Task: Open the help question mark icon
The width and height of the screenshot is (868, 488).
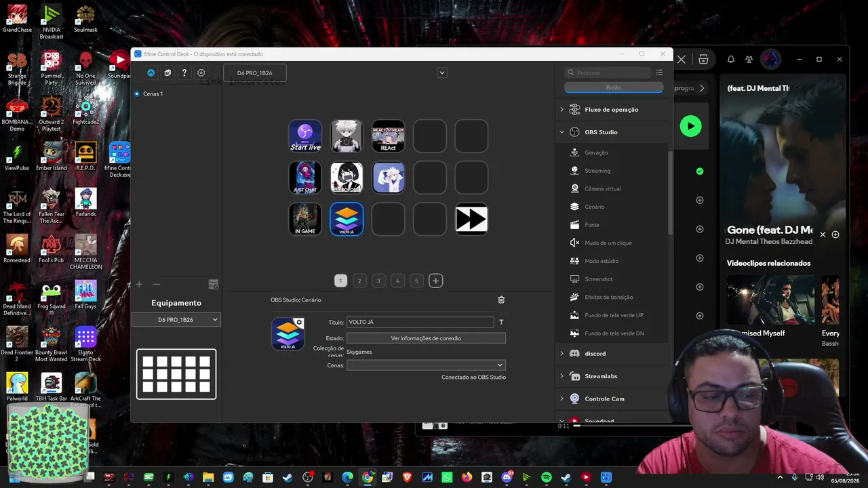Action: point(184,73)
